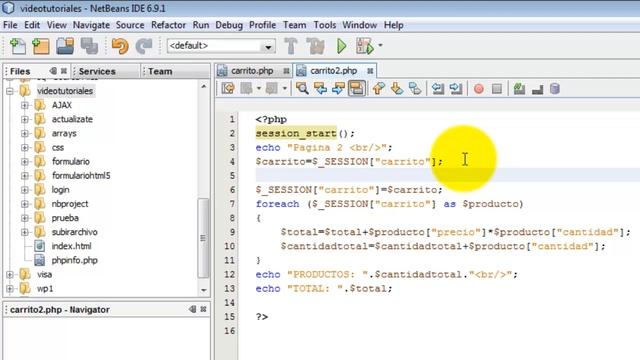640x360 pixels.
Task: Click the greyed Redo arrow
Action: pyautogui.click(x=144, y=46)
